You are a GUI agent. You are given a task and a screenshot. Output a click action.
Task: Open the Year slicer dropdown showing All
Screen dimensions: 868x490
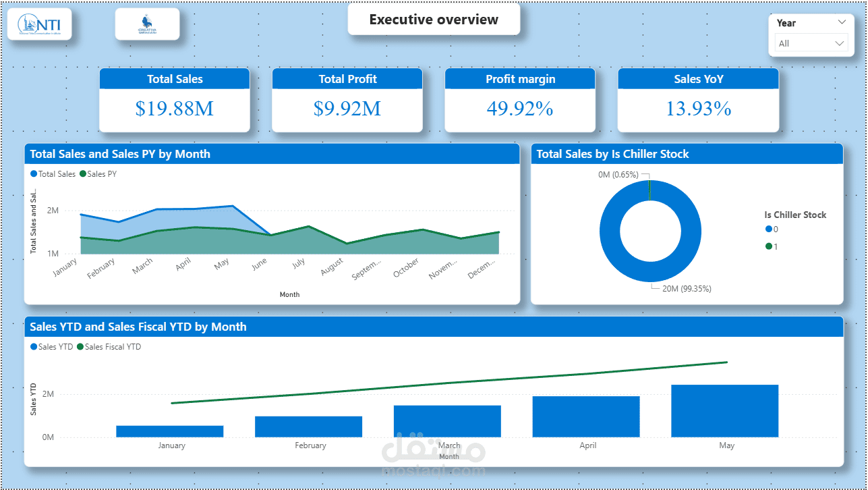pyautogui.click(x=811, y=43)
